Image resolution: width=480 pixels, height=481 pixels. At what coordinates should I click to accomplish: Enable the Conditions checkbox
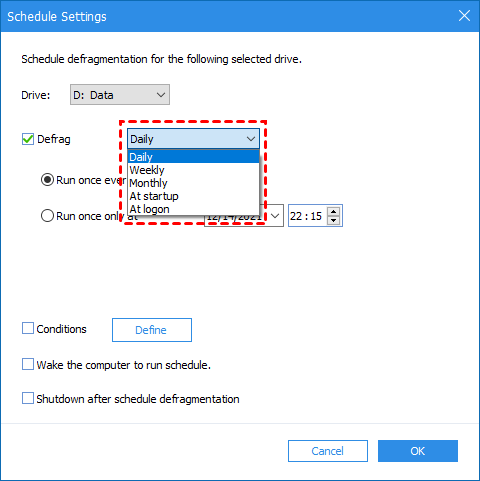(28, 328)
